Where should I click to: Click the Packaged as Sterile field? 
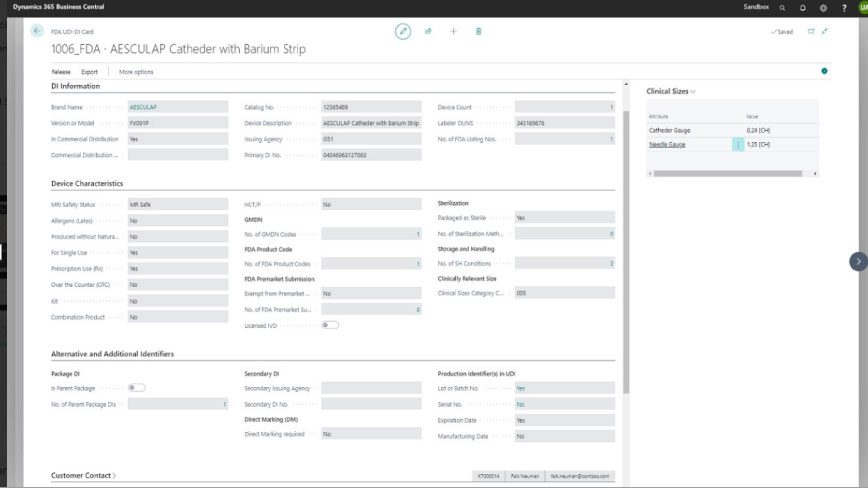[x=565, y=218]
